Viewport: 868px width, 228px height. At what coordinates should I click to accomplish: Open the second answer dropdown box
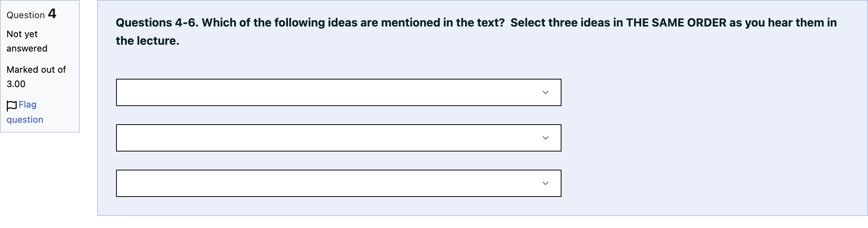pyautogui.click(x=338, y=138)
